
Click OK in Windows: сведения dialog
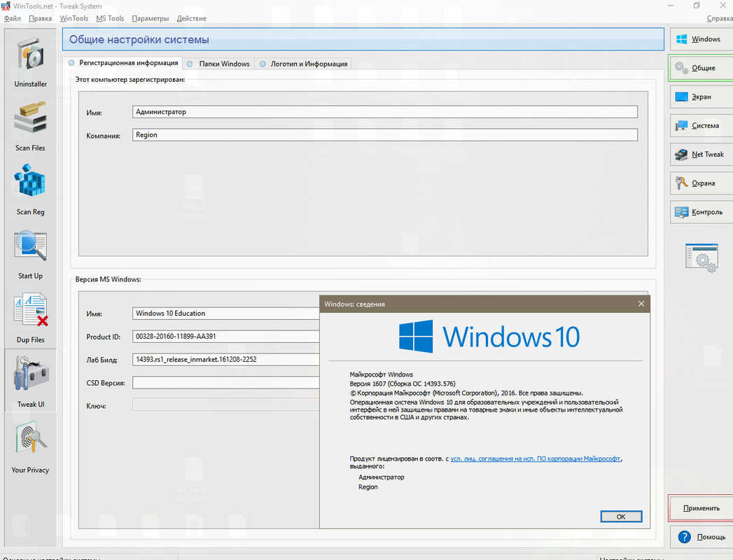click(x=621, y=517)
